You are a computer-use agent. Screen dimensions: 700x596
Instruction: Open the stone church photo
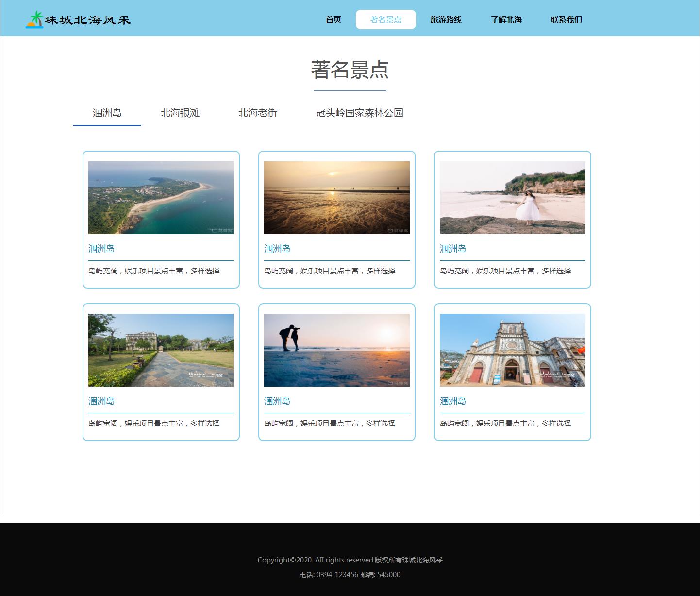513,350
